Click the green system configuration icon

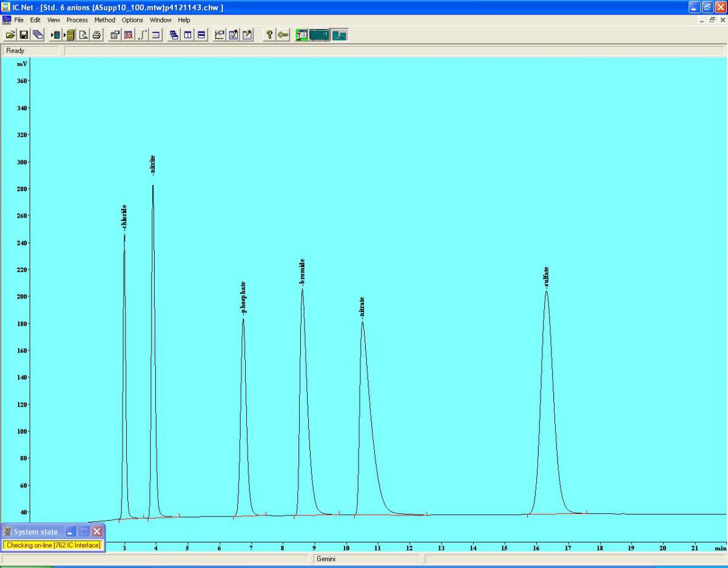point(302,35)
